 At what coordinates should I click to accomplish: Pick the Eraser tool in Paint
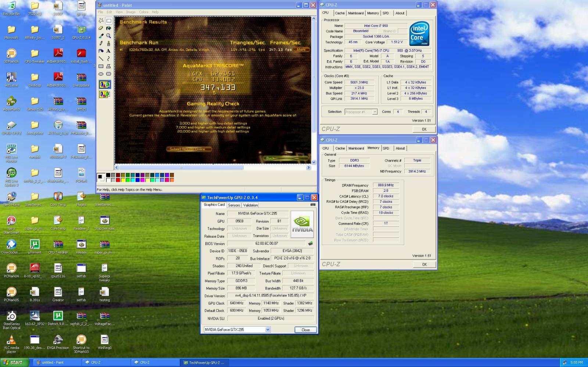(x=101, y=28)
